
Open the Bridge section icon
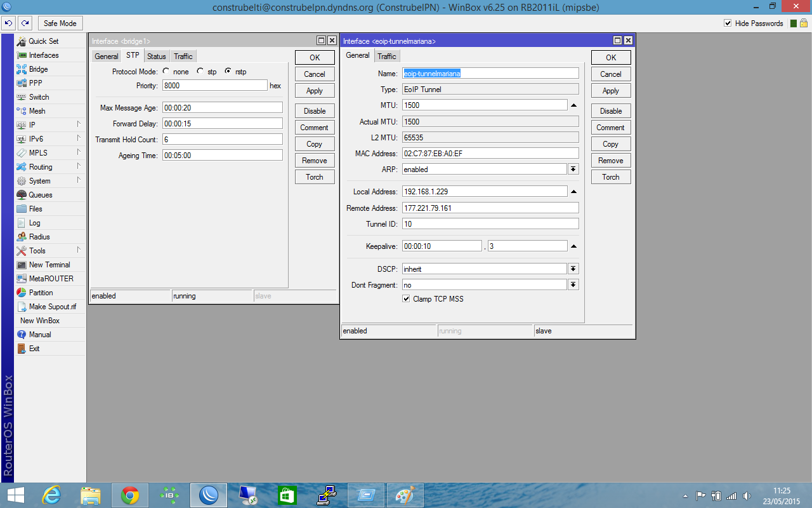click(x=22, y=69)
